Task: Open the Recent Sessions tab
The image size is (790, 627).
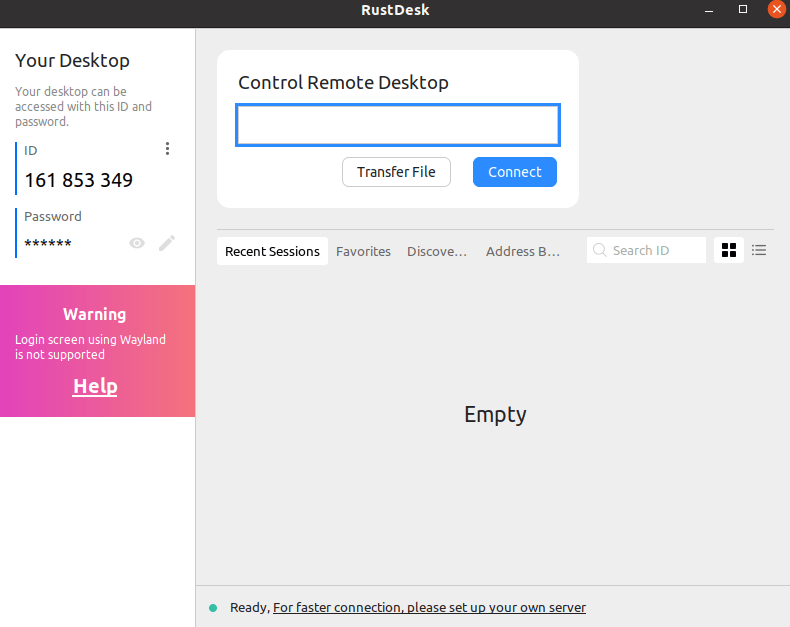Action: (x=272, y=251)
